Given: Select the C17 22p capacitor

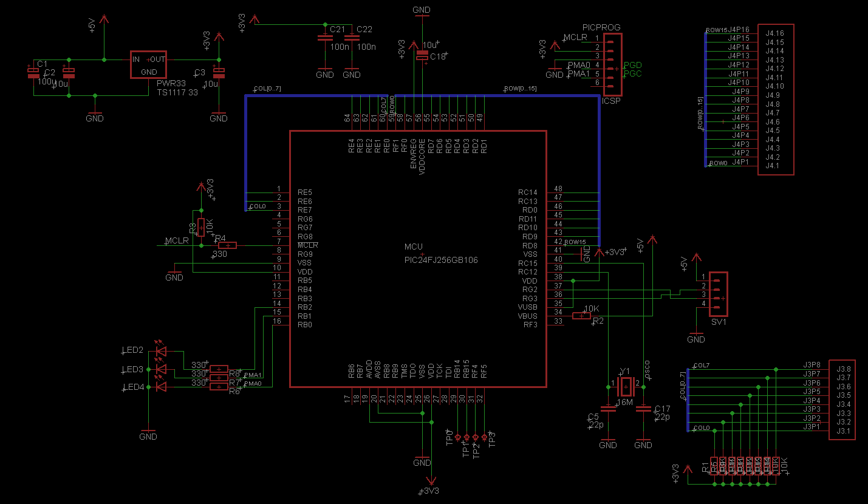Looking at the screenshot, I should click(x=643, y=410).
